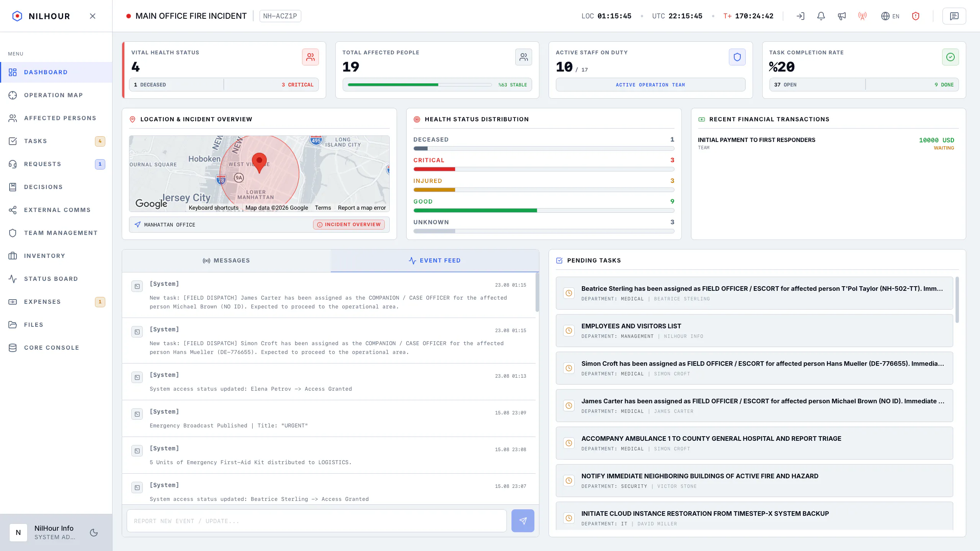Open Initial Payment to First Responders transaction

[x=826, y=143]
